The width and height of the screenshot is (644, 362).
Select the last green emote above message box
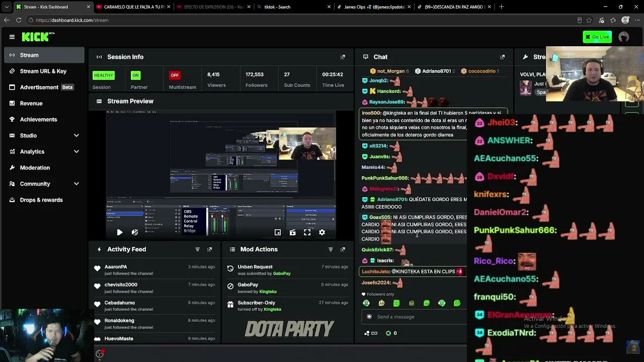tap(457, 303)
